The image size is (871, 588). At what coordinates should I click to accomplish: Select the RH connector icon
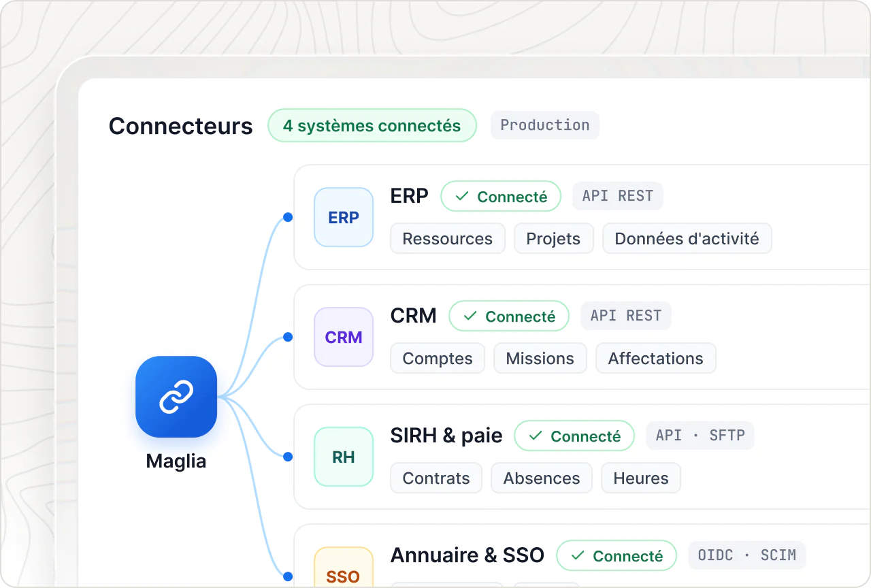coord(344,457)
